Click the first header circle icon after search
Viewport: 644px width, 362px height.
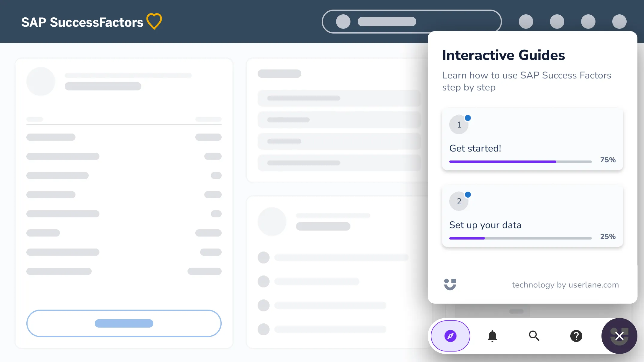[x=526, y=22]
